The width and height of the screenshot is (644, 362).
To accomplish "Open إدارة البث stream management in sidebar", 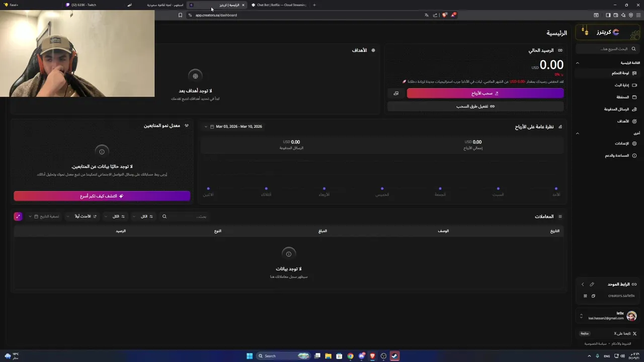I will coord(607,85).
